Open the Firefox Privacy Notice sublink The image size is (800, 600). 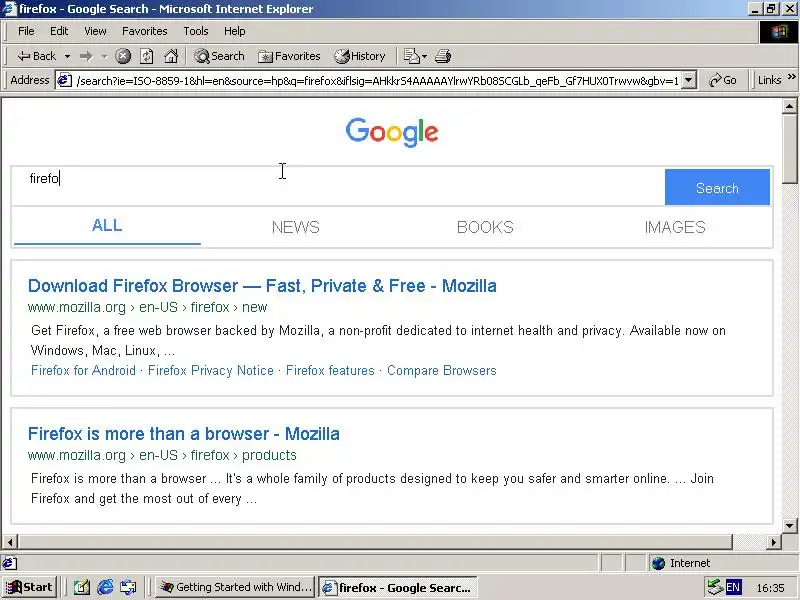pos(211,370)
